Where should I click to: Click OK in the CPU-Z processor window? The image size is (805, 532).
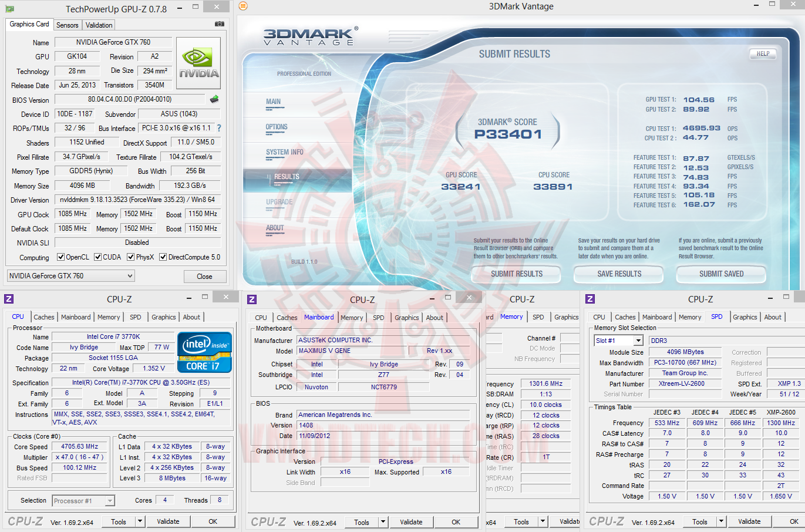[x=213, y=521]
